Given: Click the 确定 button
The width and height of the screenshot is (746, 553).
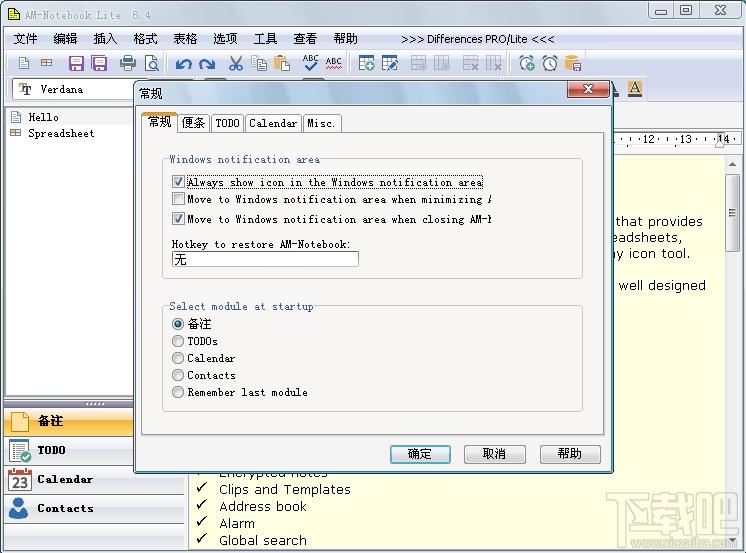Looking at the screenshot, I should click(x=420, y=454).
